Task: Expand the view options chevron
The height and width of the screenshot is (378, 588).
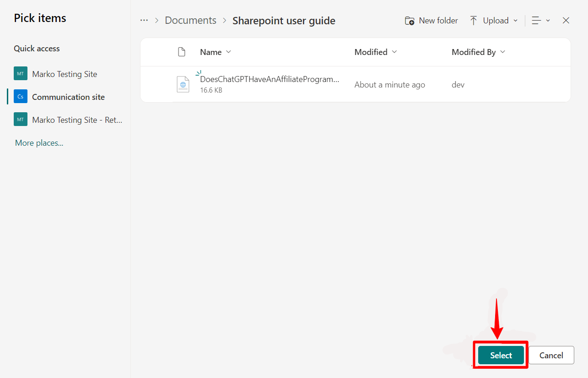Action: 548,21
